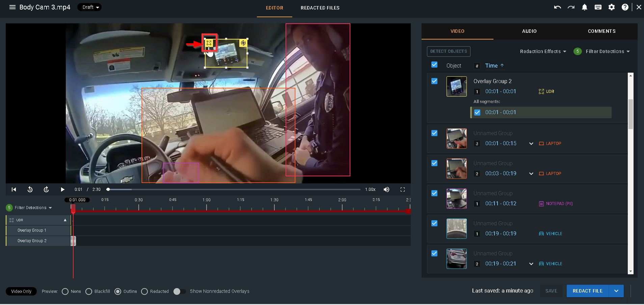
Task: Select the Redacted preview radio button
Action: (144, 291)
